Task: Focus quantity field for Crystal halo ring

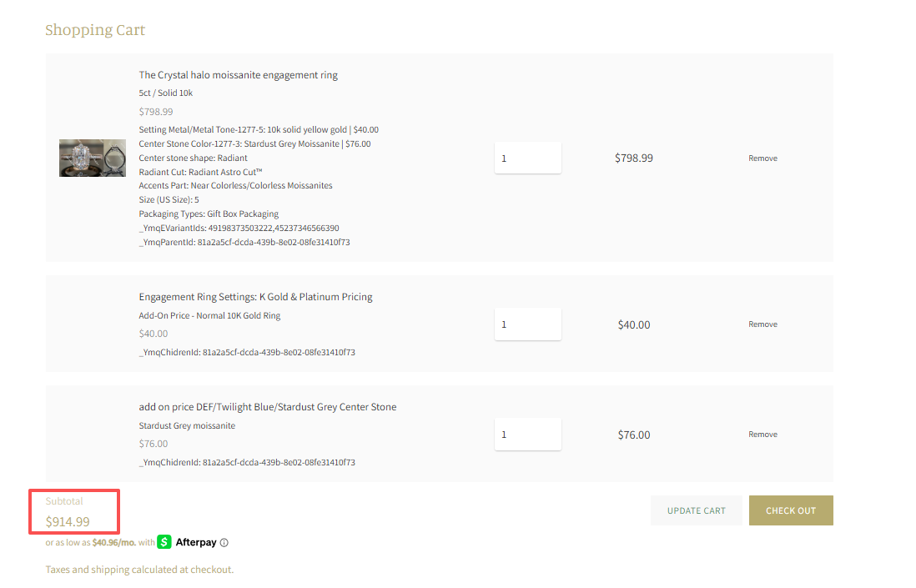Action: click(x=527, y=158)
